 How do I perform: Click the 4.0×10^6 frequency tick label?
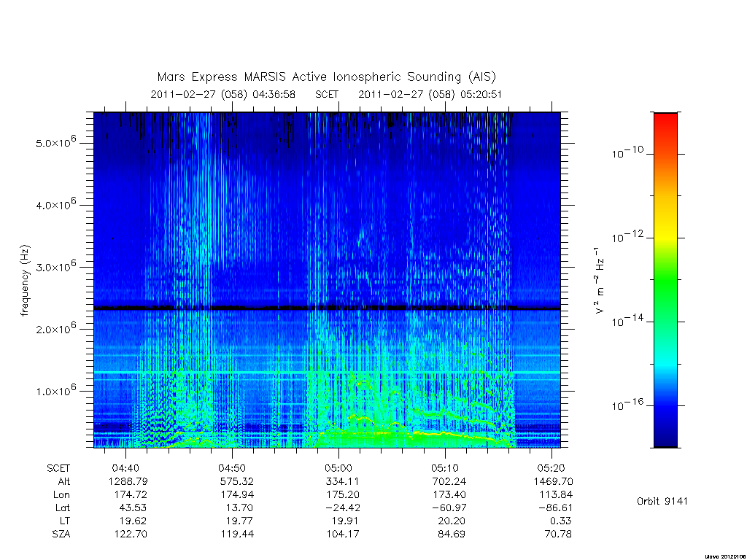click(55, 204)
